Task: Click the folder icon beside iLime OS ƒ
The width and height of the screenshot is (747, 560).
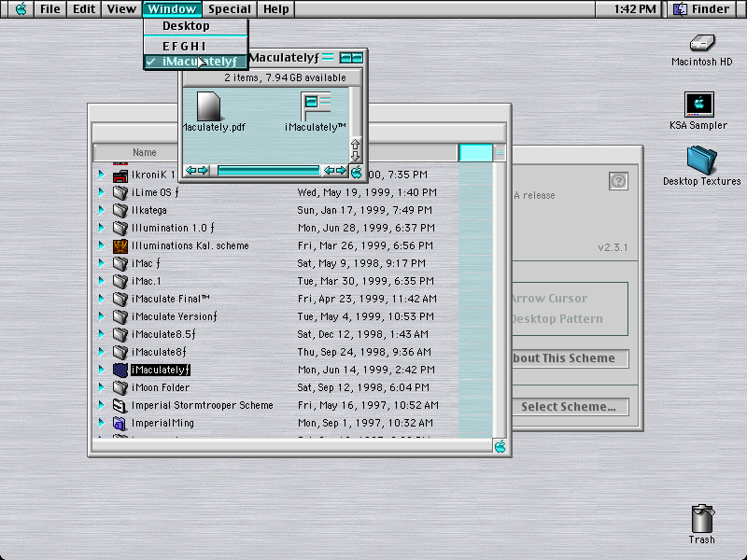Action: [120, 192]
